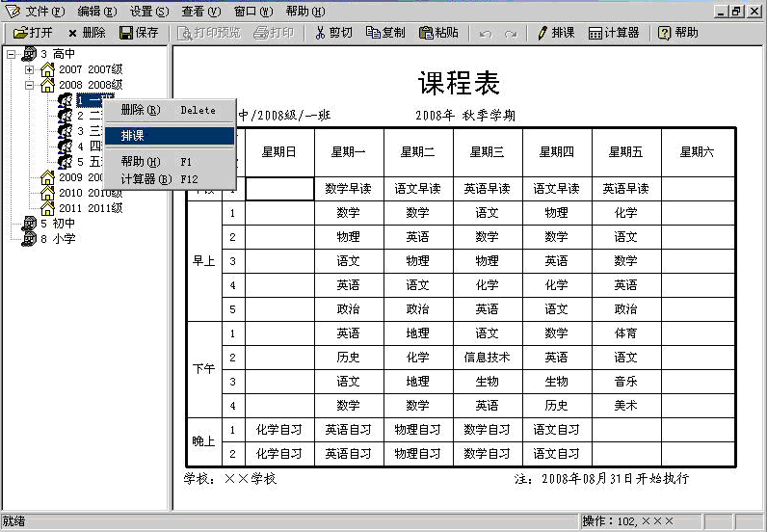Collapse the 2008级 tree node
The height and width of the screenshot is (532, 767).
[x=30, y=85]
